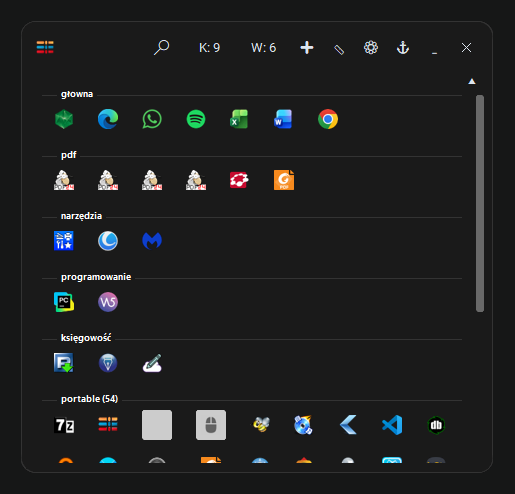
Task: Collapse the głowna group header
Action: (77, 94)
